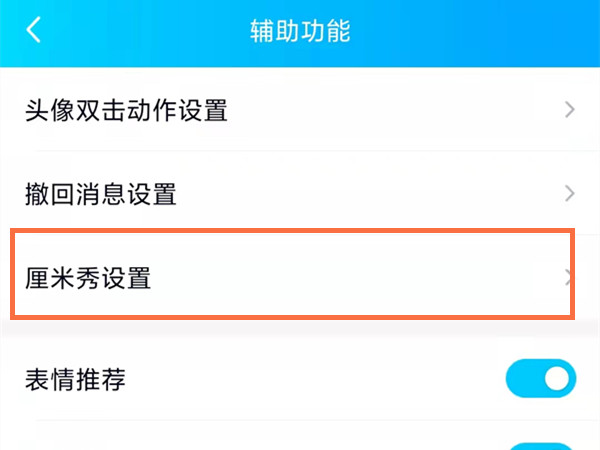
Task: Click the 头像双击动作设置 row's right arrow icon
Action: (569, 110)
